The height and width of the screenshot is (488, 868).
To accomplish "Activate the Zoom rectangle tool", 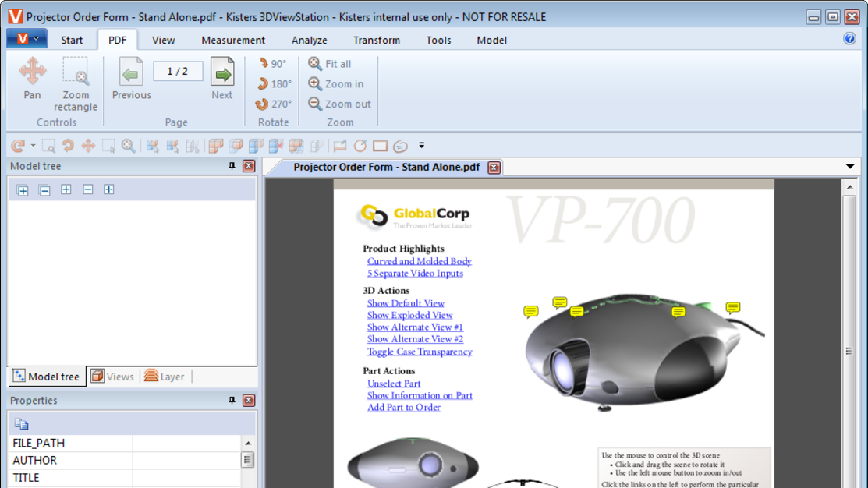I will pyautogui.click(x=76, y=84).
